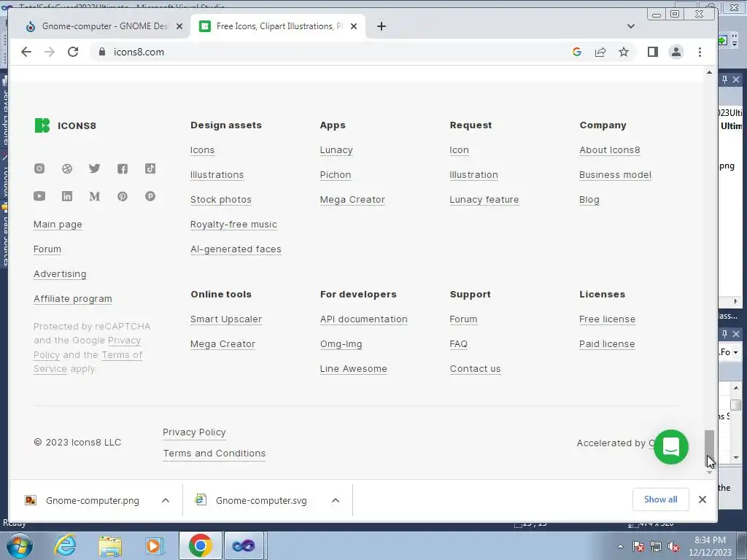Screen dimensions: 747x560
Task: Open Chrome tab search dropdown
Action: click(x=631, y=26)
